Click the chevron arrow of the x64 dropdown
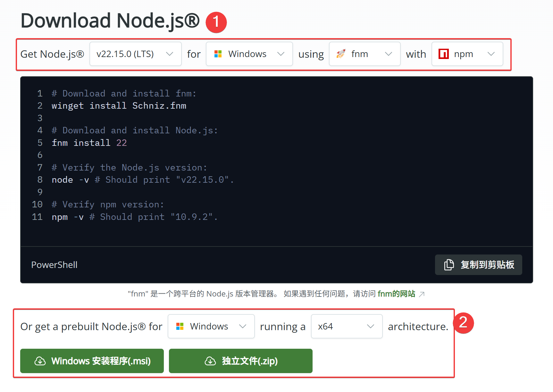This screenshot has width=553, height=392. click(x=371, y=326)
